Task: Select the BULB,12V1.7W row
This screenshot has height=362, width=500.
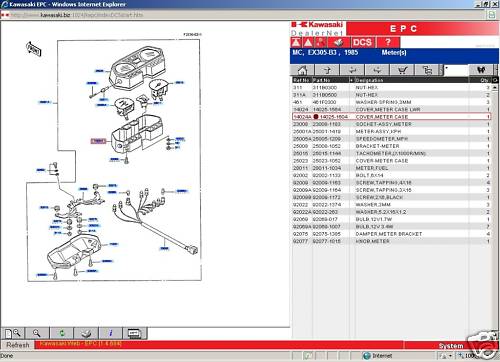Action: (392, 219)
